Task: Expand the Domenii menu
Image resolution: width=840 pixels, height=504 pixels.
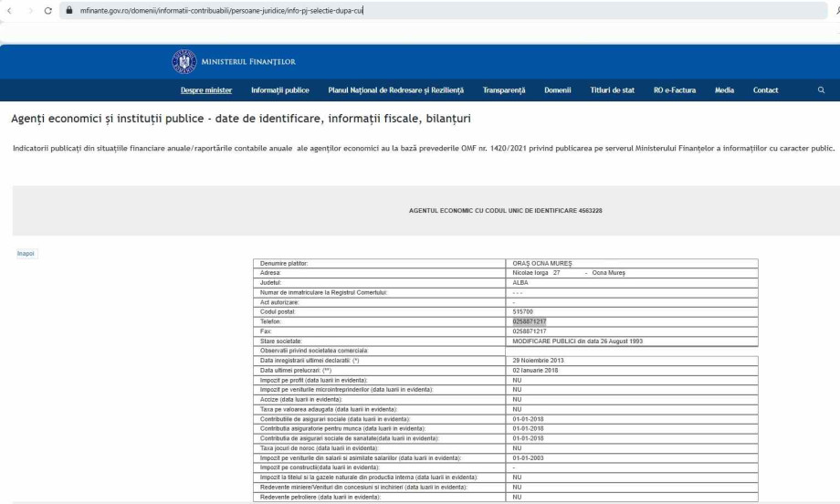Action: pos(558,90)
